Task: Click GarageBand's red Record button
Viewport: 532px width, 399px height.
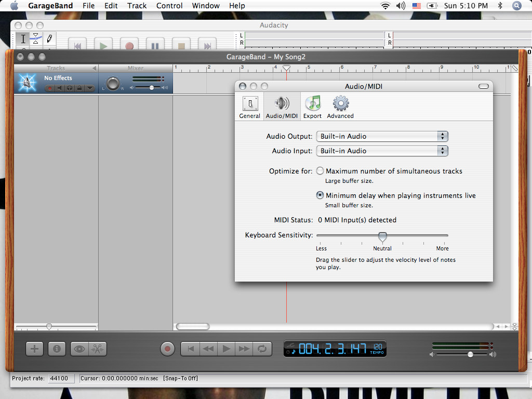Action: 167,349
